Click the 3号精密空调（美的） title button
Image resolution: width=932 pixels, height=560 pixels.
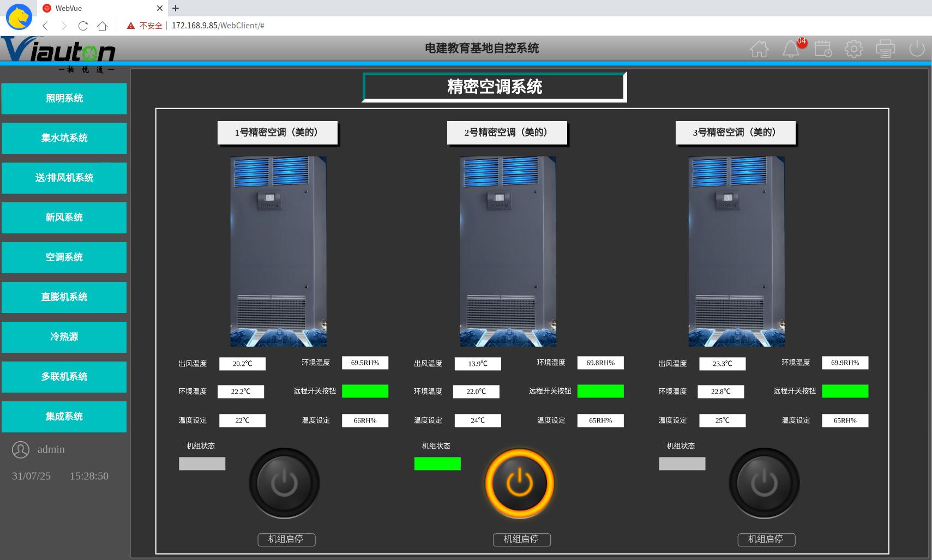(x=736, y=133)
